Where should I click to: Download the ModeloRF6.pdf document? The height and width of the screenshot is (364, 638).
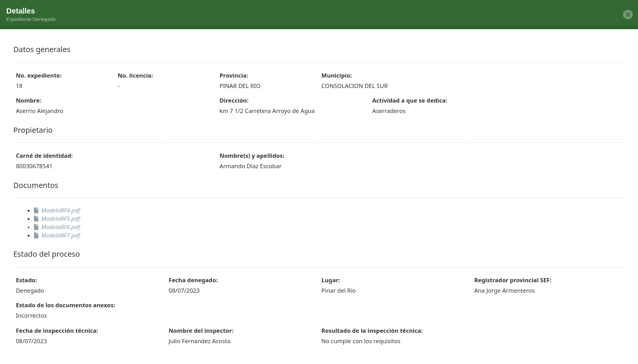pyautogui.click(x=60, y=227)
